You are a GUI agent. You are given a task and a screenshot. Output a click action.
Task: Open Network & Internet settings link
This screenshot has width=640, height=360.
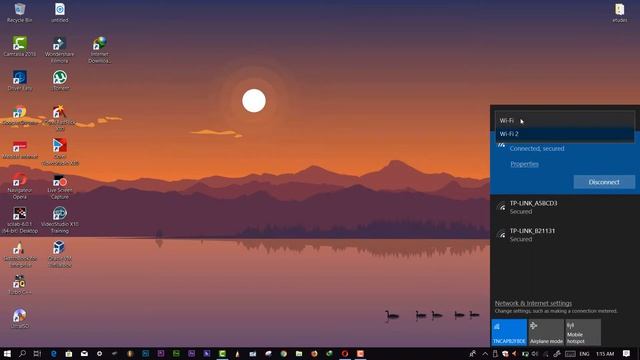[x=533, y=303]
